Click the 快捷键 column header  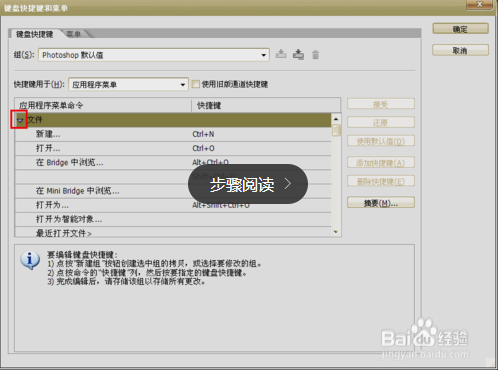coord(266,105)
